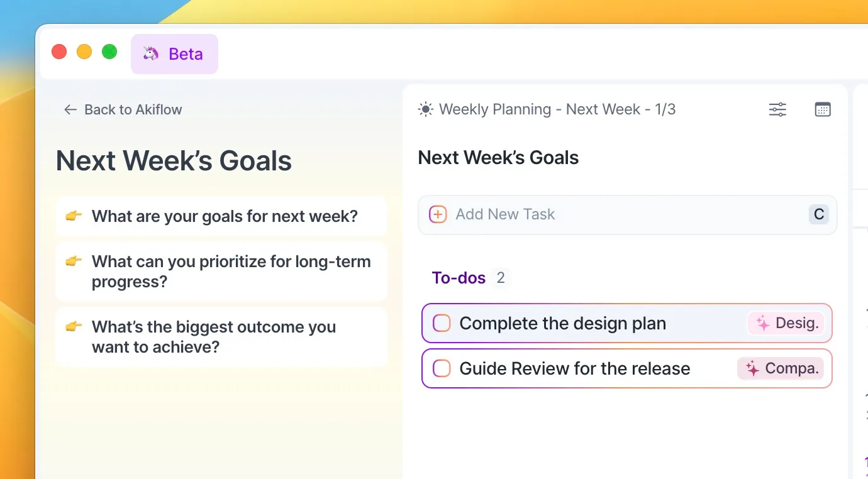Viewport: 868px width, 479px height.
Task: Click the Beta badge tab
Action: click(x=174, y=54)
